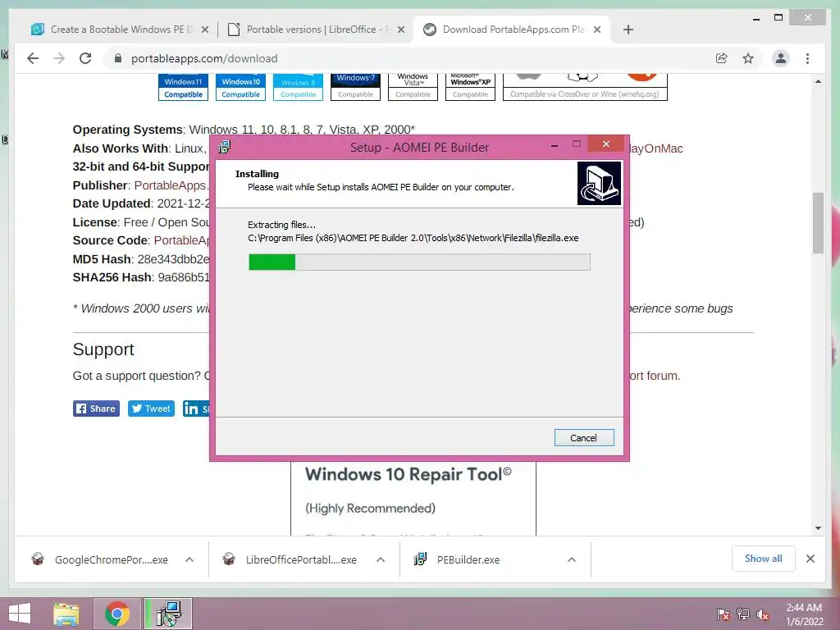Switch to Portable versions LibreOffice tab
Image resolution: width=840 pixels, height=630 pixels.
(x=316, y=30)
